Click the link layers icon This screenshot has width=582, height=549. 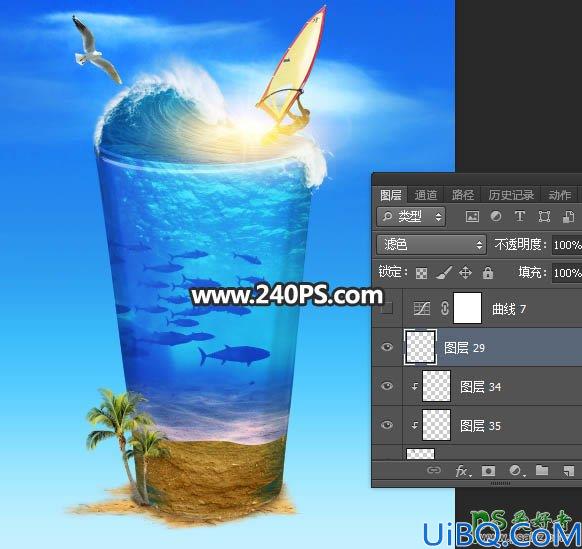[434, 471]
